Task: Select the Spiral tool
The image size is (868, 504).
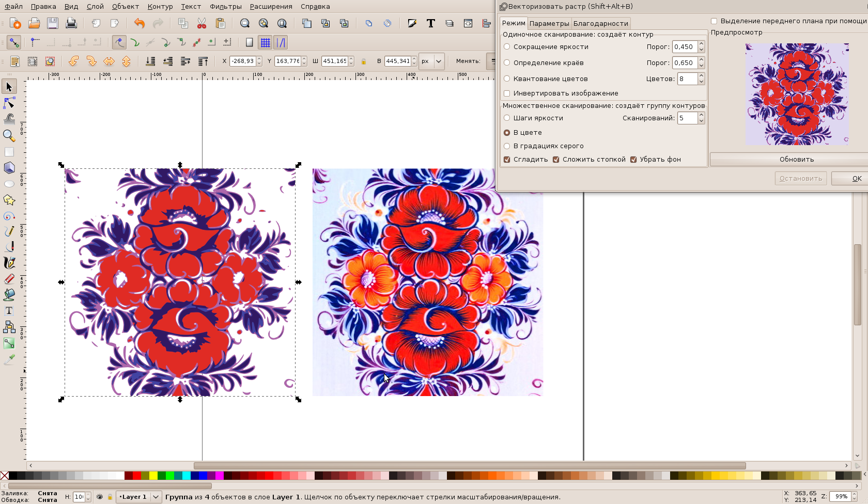Action: tap(9, 216)
